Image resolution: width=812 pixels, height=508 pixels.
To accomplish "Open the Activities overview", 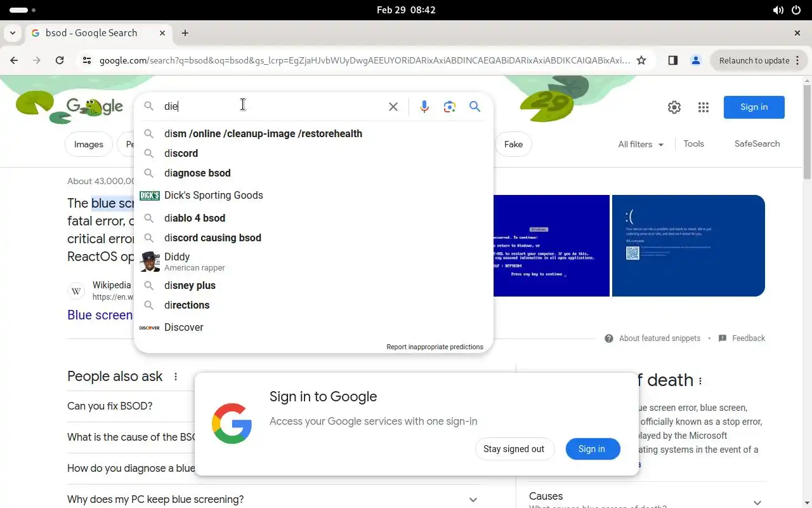I will click(23, 10).
